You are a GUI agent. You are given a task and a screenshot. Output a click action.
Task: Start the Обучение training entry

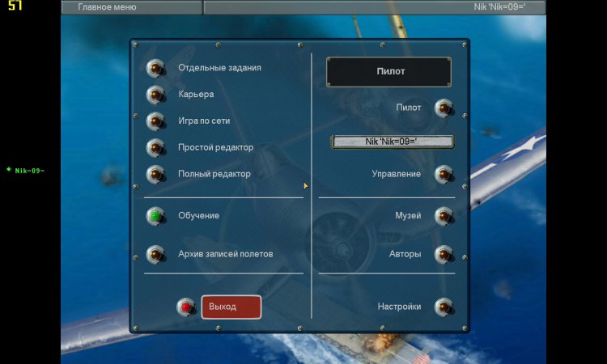pyautogui.click(x=198, y=215)
